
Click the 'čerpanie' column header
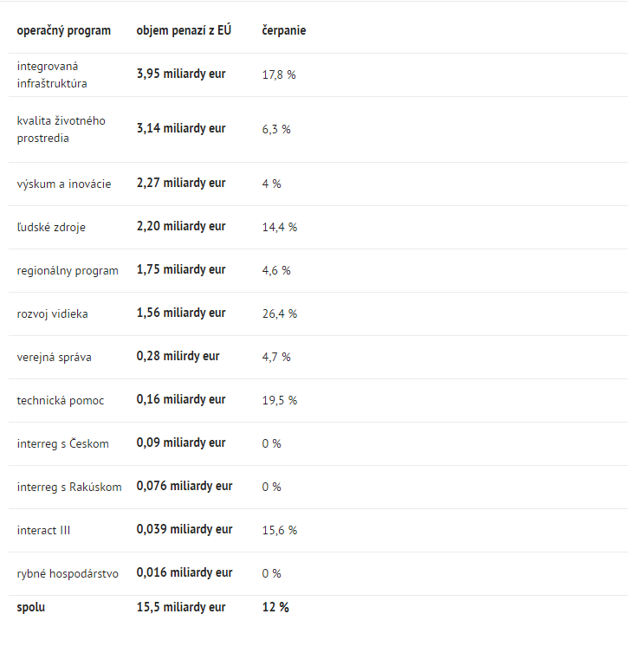pyautogui.click(x=284, y=30)
